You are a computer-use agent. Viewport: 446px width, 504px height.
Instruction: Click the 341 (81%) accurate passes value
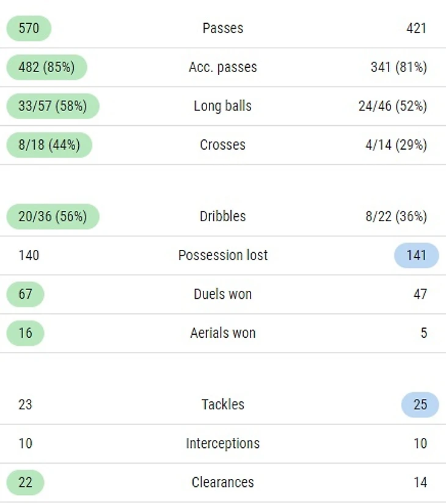point(399,67)
